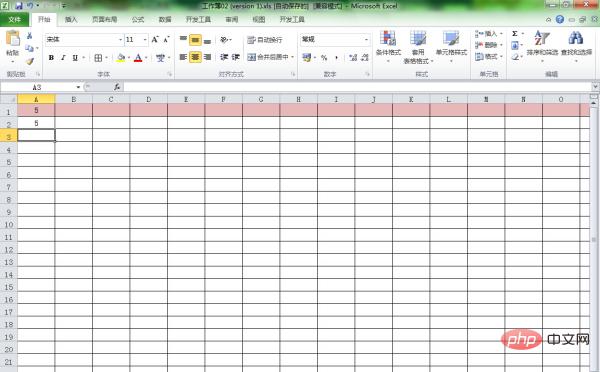Expand the number format combo box

(366, 39)
